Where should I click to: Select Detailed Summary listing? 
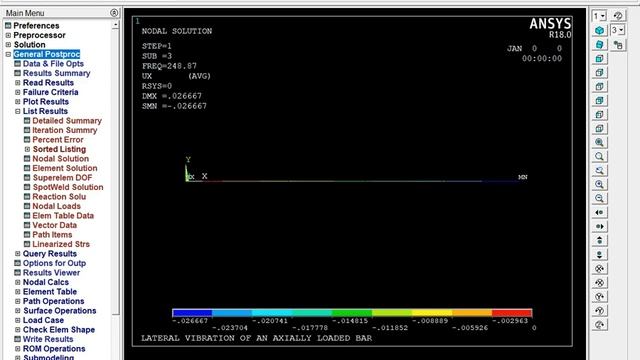click(x=67, y=120)
